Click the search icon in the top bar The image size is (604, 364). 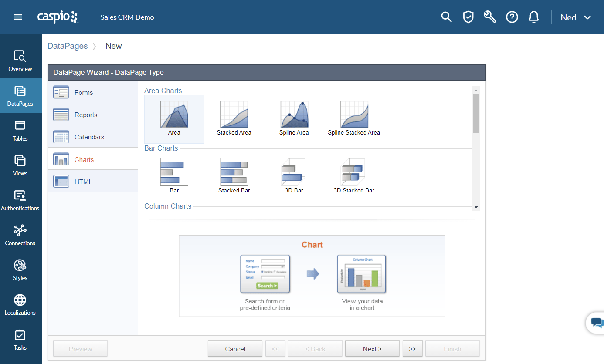pos(446,17)
